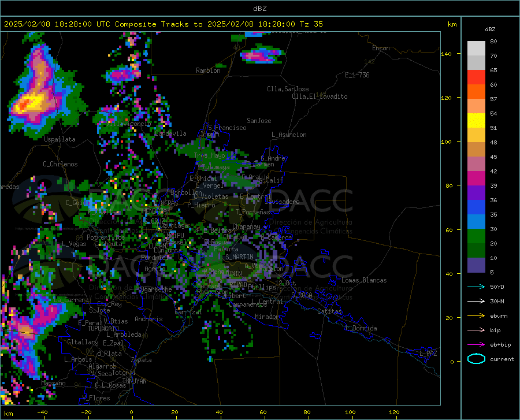Image resolution: width=520 pixels, height=420 pixels.
Task: Click the '120' tick on horizontal axis
Action: (x=394, y=412)
